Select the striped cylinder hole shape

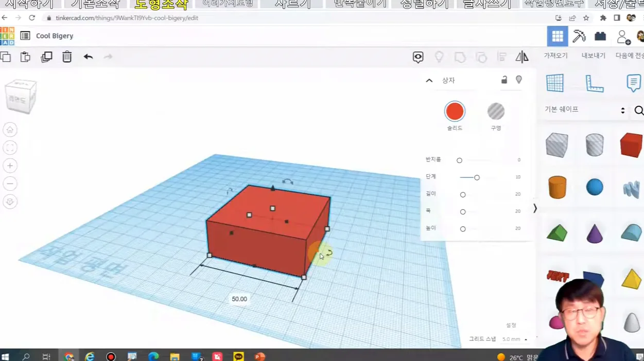pyautogui.click(x=594, y=145)
